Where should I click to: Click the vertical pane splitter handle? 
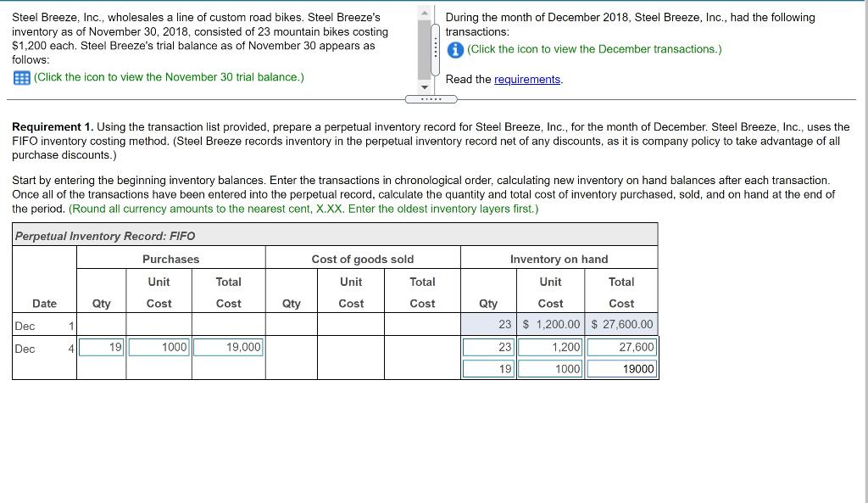tap(435, 50)
